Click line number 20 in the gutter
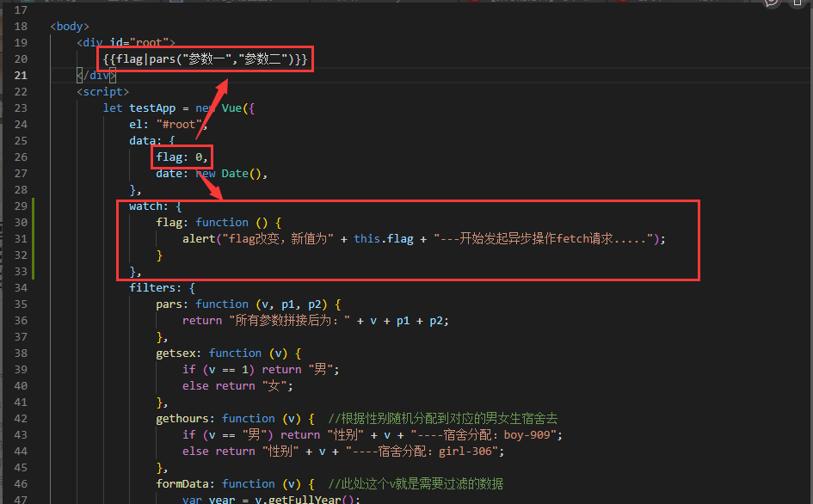The image size is (813, 504). click(21, 59)
